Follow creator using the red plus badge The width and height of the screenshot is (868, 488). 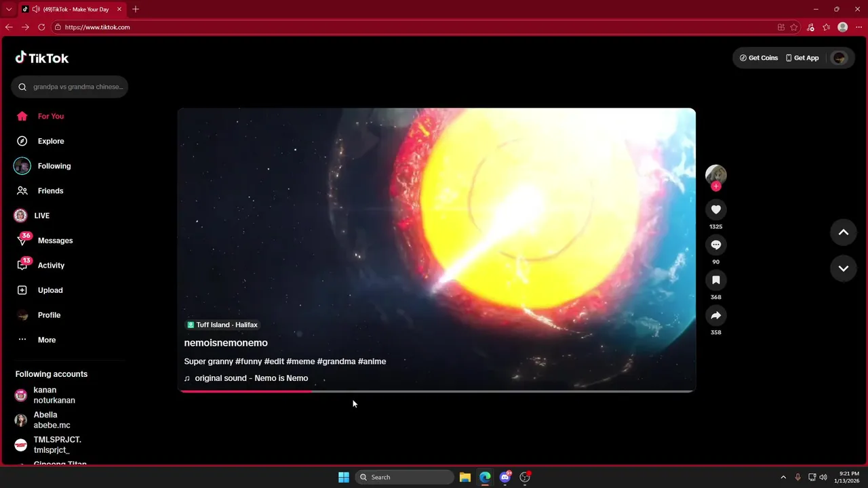[x=716, y=186]
